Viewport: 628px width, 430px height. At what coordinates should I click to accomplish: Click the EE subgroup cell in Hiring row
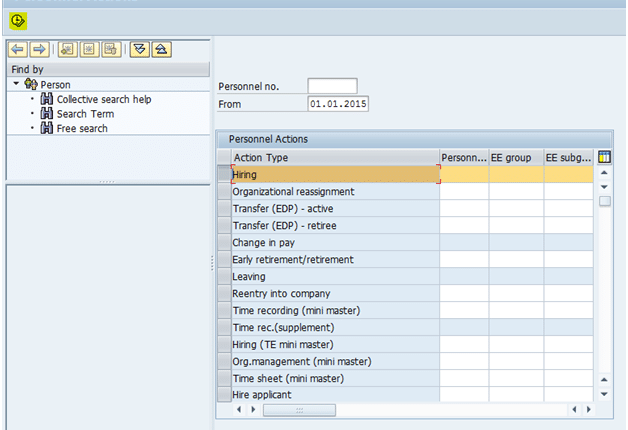(569, 175)
